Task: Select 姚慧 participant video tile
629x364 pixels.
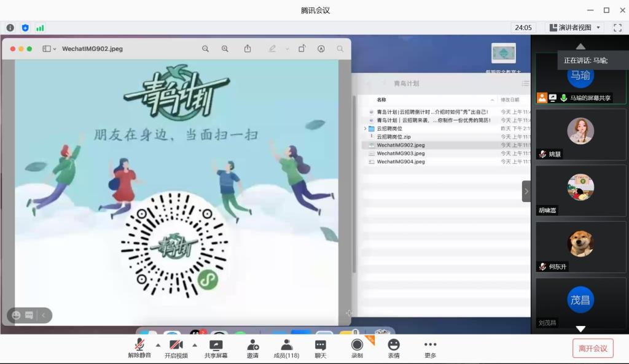Action: click(x=580, y=134)
